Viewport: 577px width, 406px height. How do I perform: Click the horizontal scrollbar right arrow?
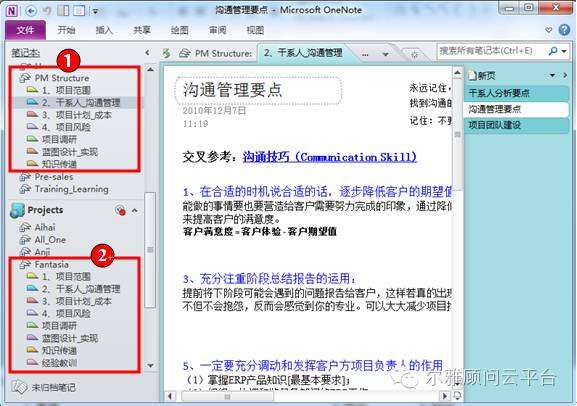coord(445,396)
